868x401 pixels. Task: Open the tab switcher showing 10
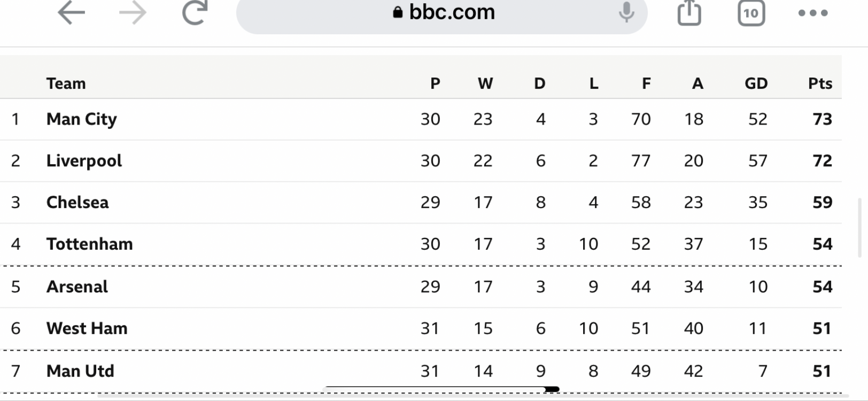(x=751, y=12)
